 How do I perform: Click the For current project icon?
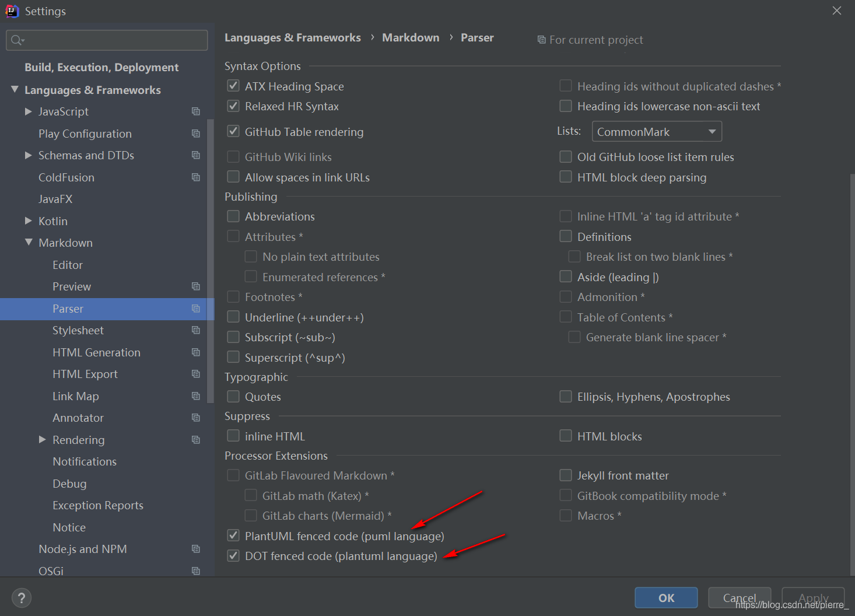click(x=542, y=40)
